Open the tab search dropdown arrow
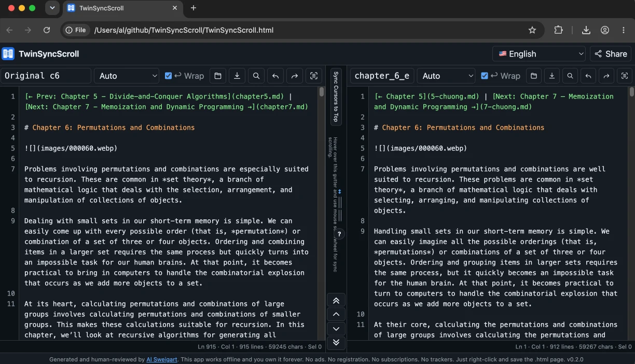 [x=52, y=8]
